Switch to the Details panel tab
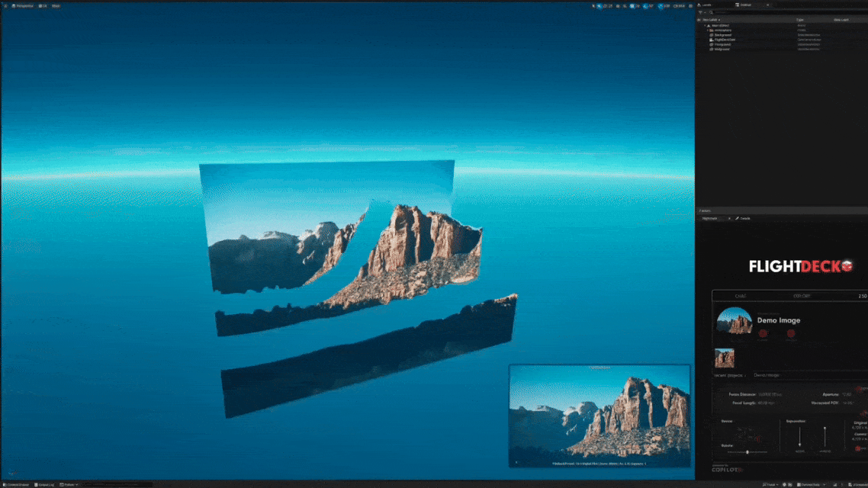The width and height of the screenshot is (868, 488). coord(744,219)
